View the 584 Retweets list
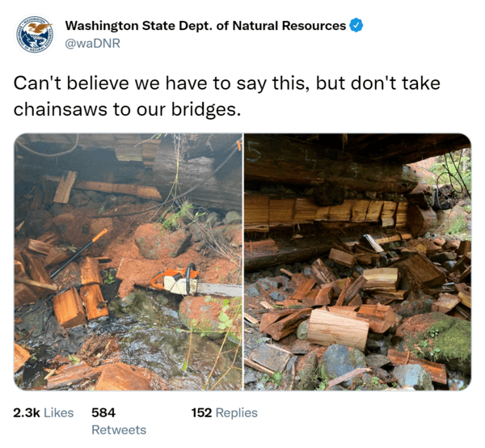Screen dimensions: 485x448 [119, 421]
